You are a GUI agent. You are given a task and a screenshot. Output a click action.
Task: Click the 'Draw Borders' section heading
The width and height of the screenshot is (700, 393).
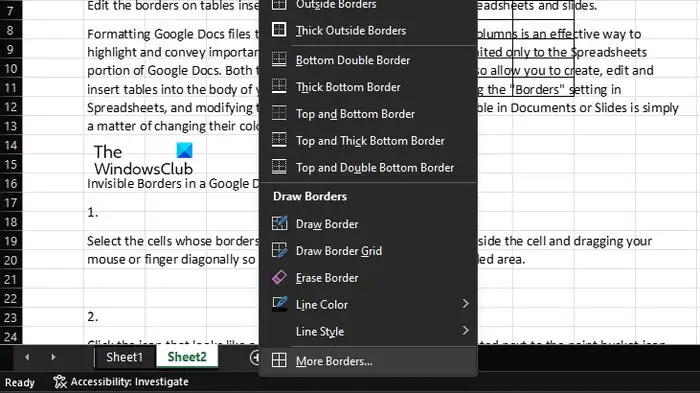point(310,196)
